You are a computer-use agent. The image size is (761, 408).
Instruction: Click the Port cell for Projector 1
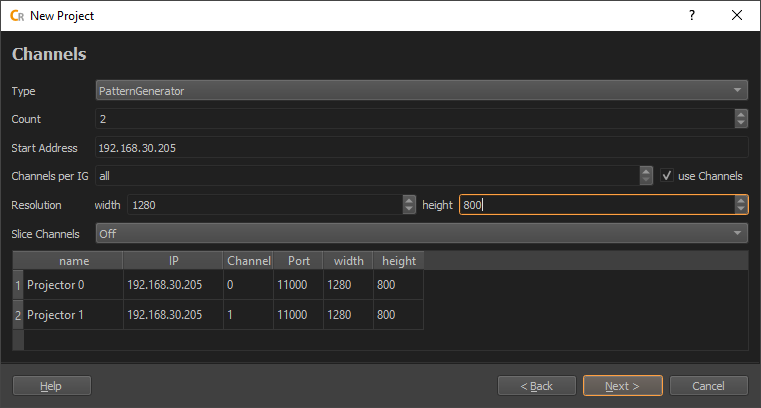point(298,315)
